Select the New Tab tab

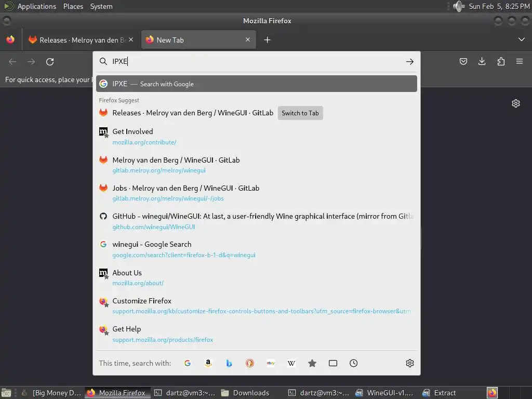(x=198, y=39)
